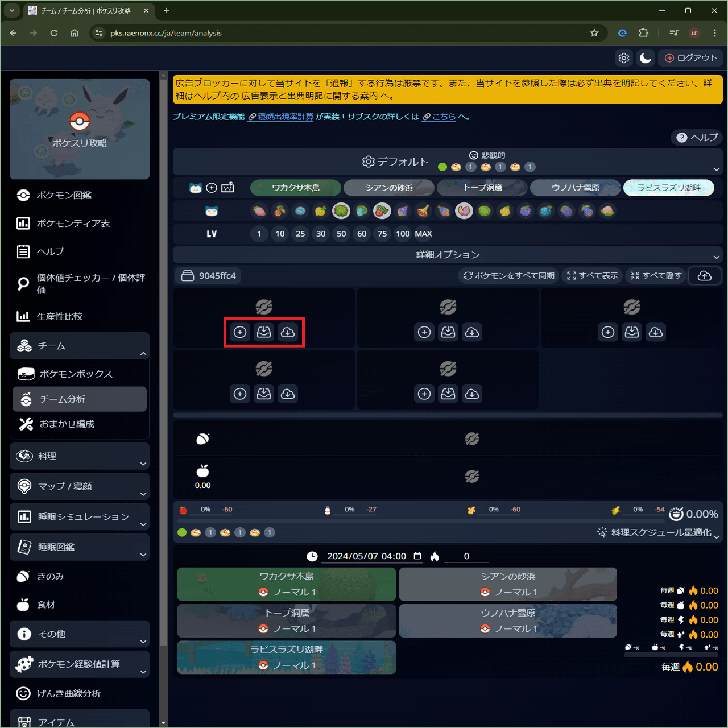The height and width of the screenshot is (728, 728).
Task: Open the ラピスラズリ湖畔 ノーマル 1 map card
Action: (x=287, y=657)
